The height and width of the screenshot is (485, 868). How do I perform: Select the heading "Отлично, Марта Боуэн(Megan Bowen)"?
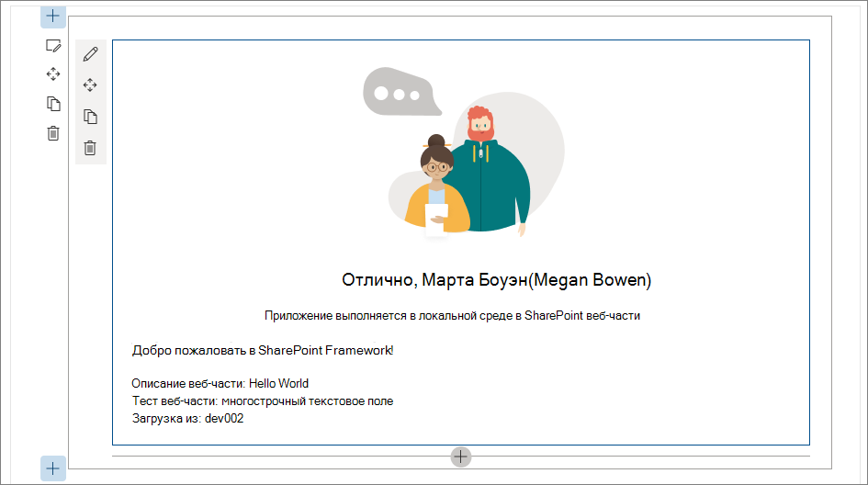[x=497, y=280]
